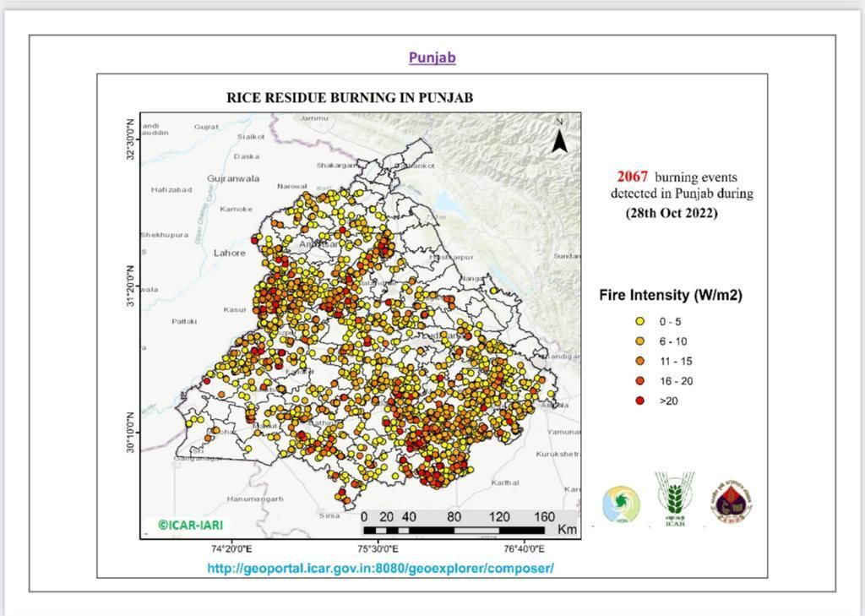
Task: Select the 16 - 20 intensity legend dot
Action: [x=639, y=381]
